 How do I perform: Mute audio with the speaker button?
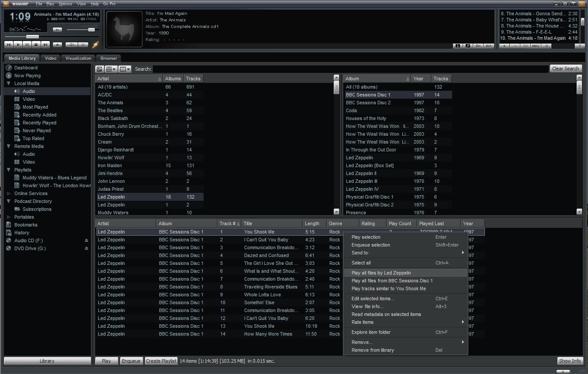57,30
